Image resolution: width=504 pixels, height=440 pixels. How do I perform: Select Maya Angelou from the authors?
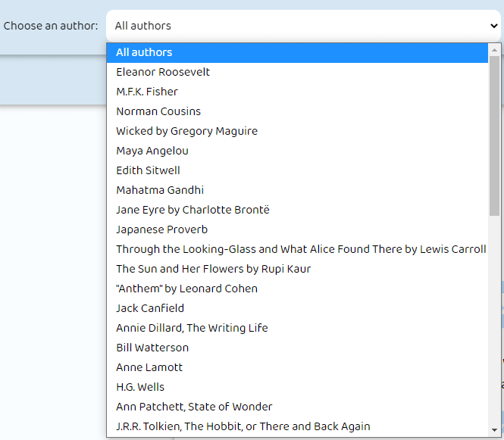[x=297, y=151]
